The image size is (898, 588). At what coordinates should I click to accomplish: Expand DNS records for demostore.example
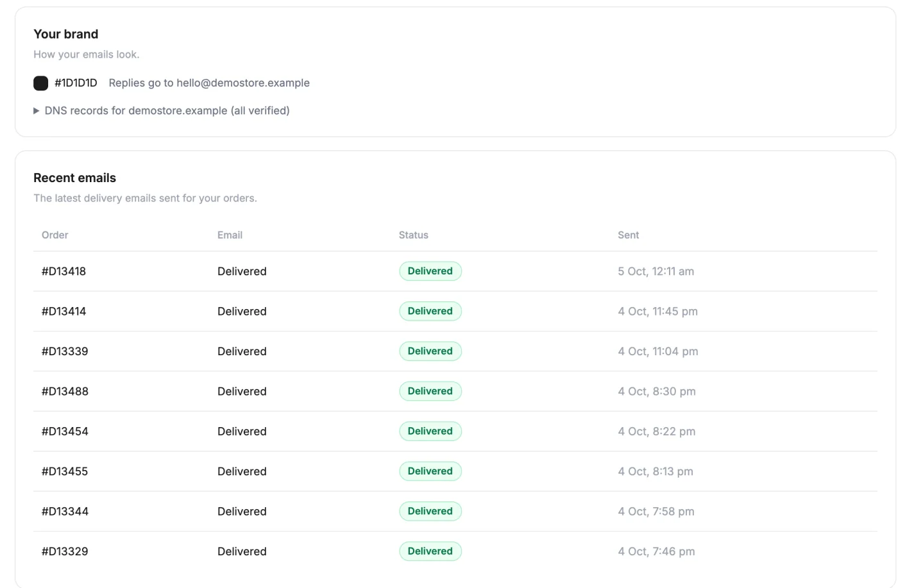[x=162, y=110]
